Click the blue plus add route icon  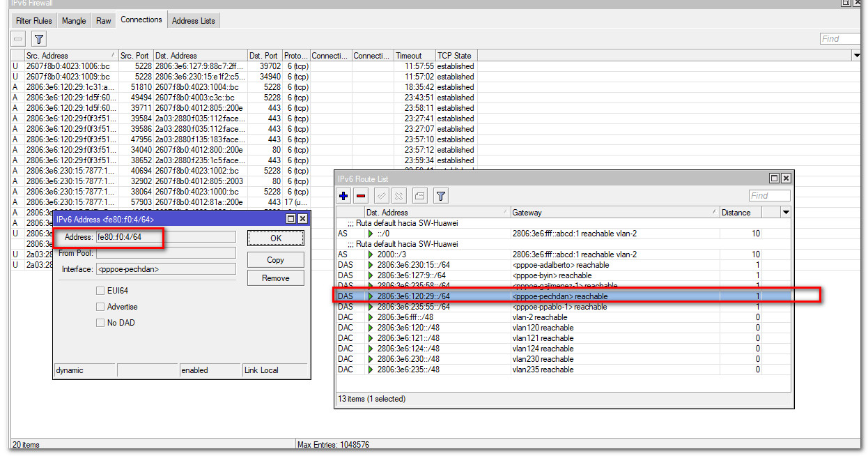point(343,196)
